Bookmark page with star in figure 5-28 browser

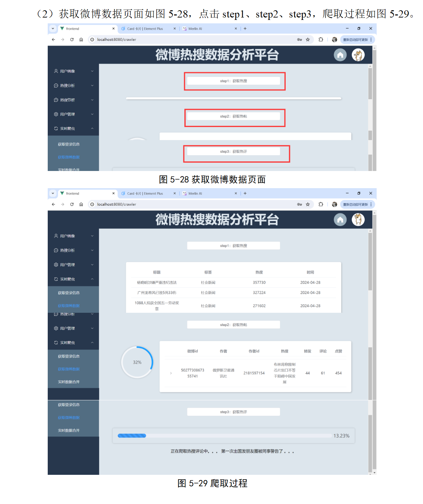click(x=308, y=39)
